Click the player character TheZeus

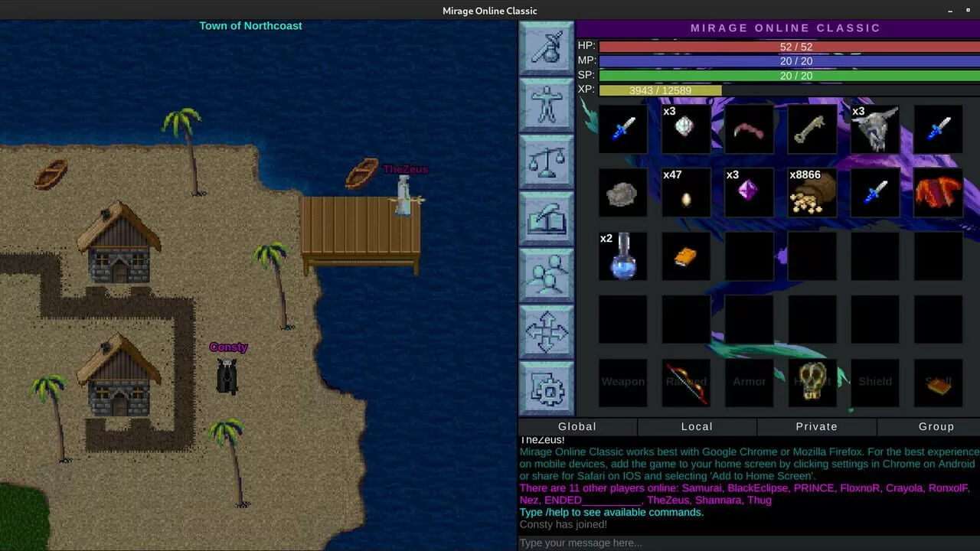[x=404, y=196]
